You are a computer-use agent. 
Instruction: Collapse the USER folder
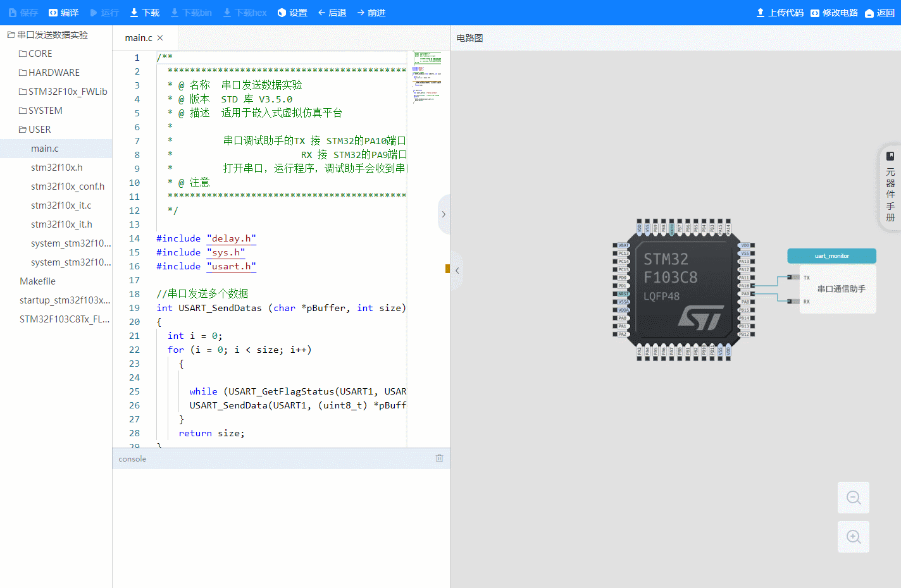click(x=35, y=130)
